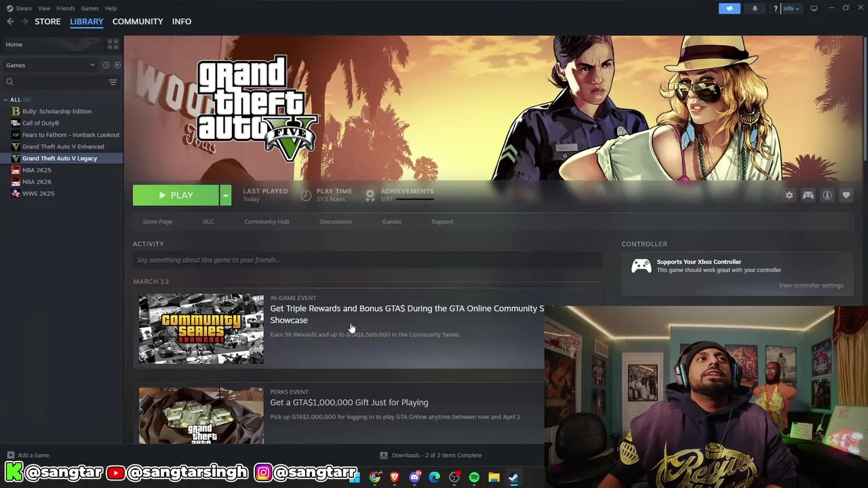Click the announcements megaphone button

[x=730, y=8]
